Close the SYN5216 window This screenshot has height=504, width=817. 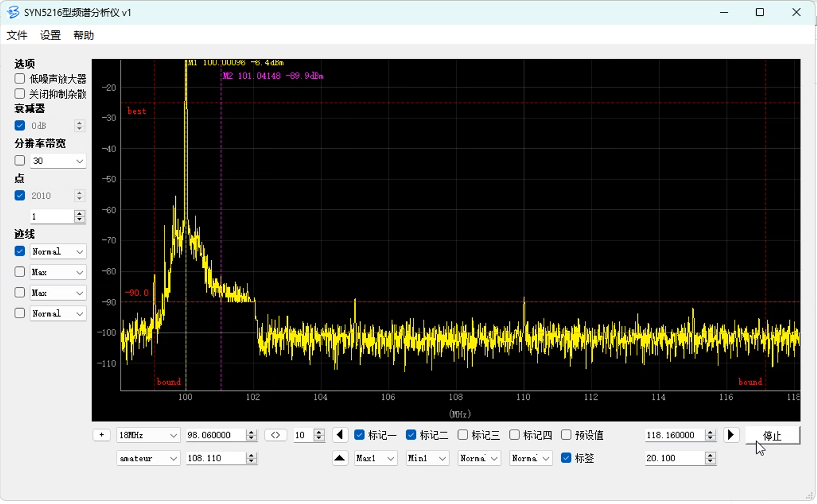[x=796, y=12]
